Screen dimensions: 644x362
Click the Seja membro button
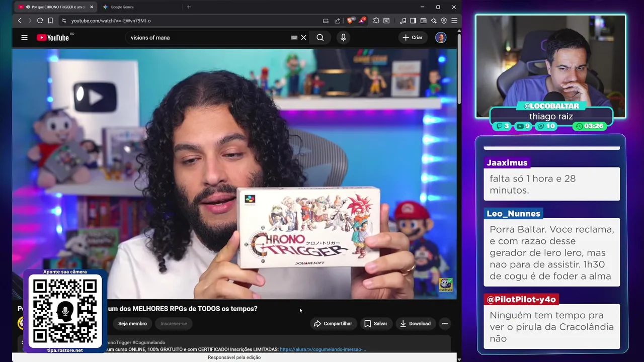[x=132, y=324]
